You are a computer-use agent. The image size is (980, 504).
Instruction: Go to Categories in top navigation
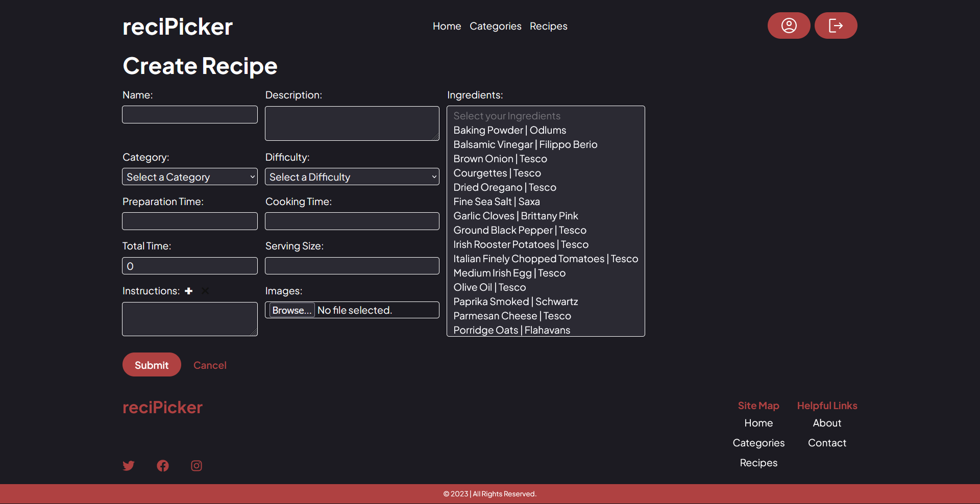click(495, 26)
